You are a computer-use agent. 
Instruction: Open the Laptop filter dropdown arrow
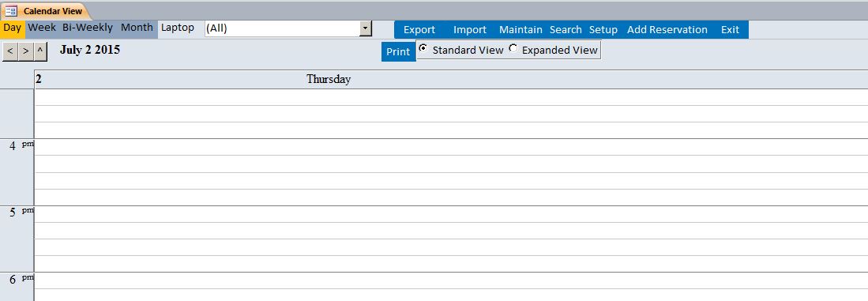(x=366, y=28)
